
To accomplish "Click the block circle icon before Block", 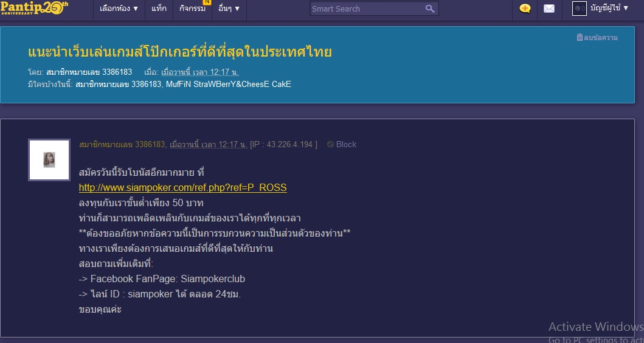I will click(x=330, y=145).
